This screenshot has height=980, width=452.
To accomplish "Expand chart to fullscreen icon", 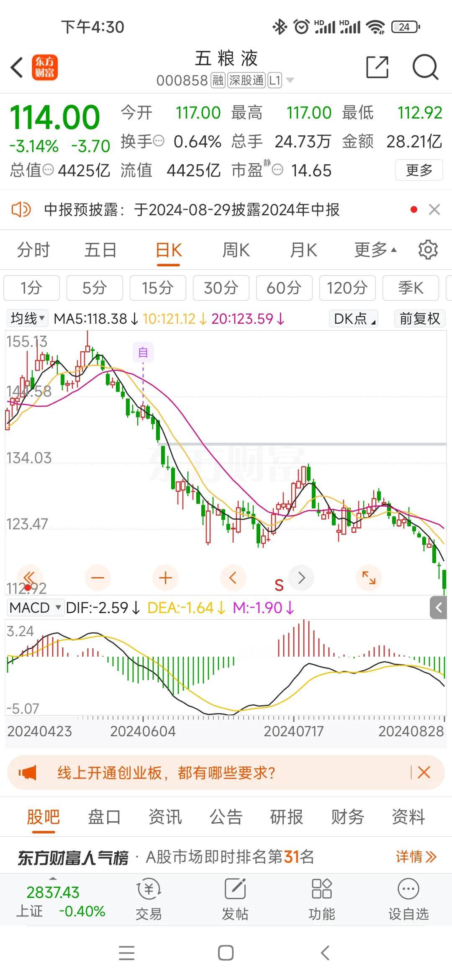I will point(369,578).
